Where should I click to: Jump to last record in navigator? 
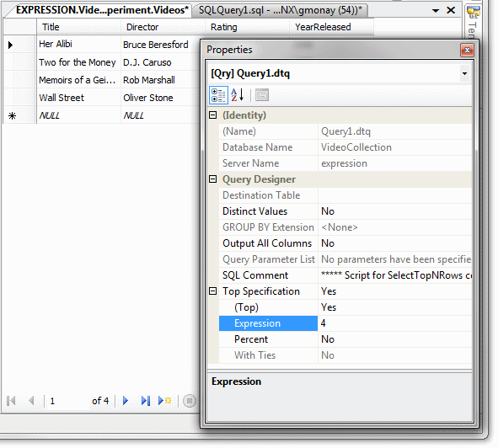(146, 402)
